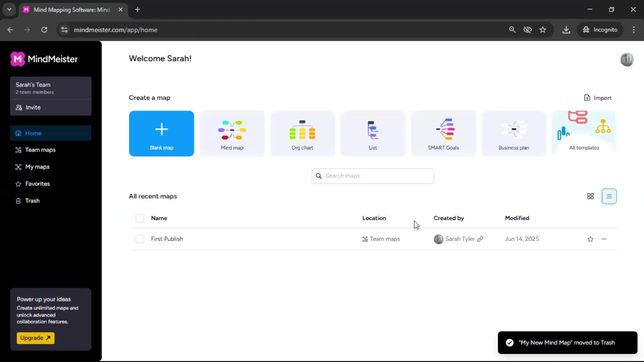Screen dimensions: 644x362
Task: Switch to list view
Action: [x=609, y=196]
